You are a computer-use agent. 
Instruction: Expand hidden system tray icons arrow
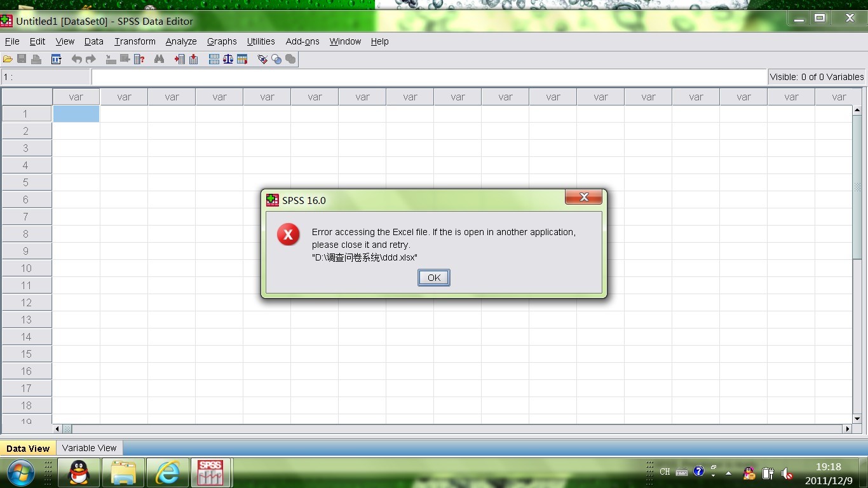click(728, 473)
